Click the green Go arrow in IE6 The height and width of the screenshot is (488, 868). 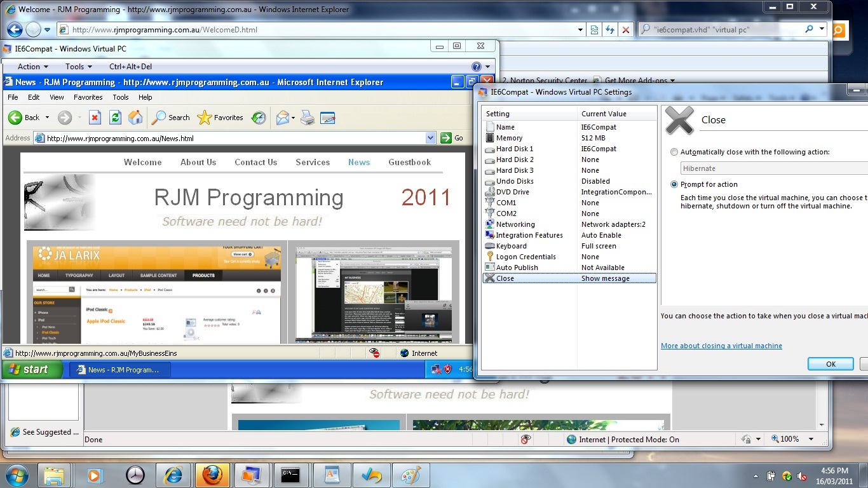[446, 138]
